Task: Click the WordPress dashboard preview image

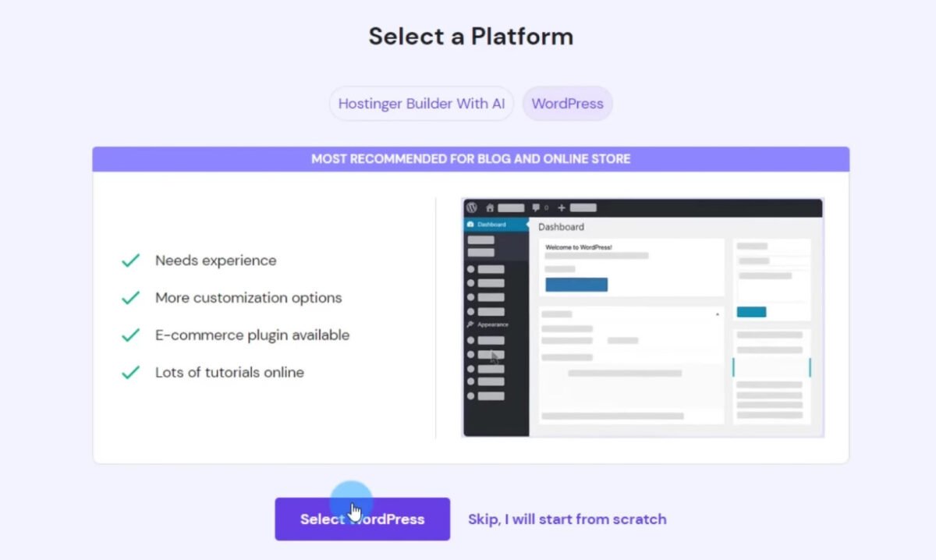Action: [x=642, y=317]
